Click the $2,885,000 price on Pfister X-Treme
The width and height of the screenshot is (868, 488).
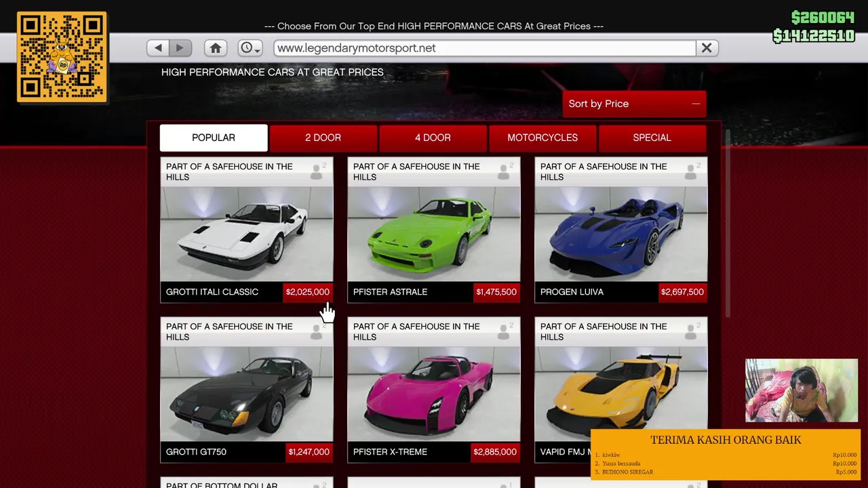(495, 452)
